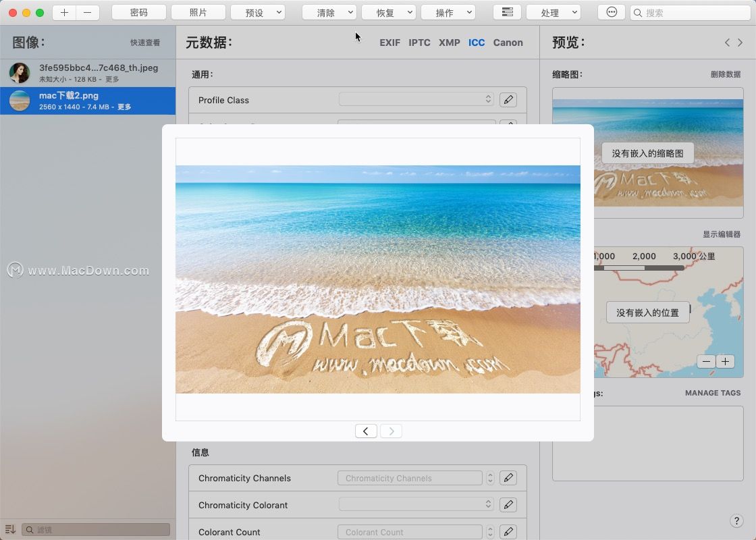Click the ellipsis more-options icon

[x=612, y=13]
